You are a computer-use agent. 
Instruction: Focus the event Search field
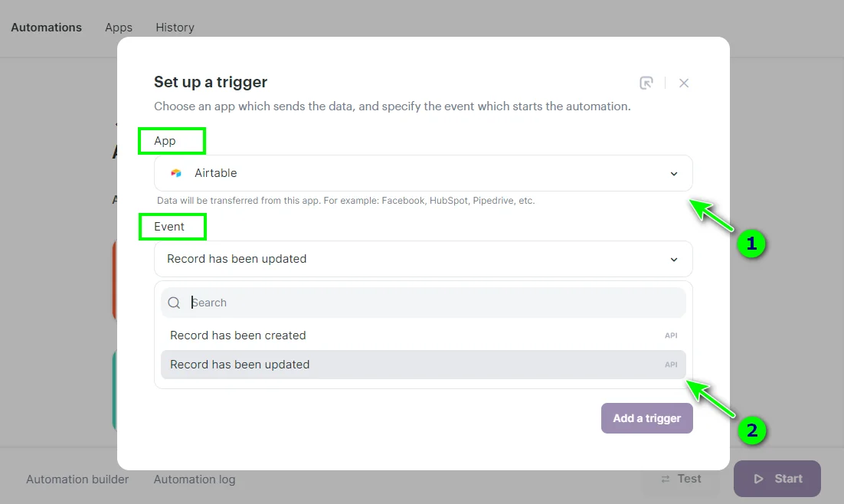tap(429, 303)
